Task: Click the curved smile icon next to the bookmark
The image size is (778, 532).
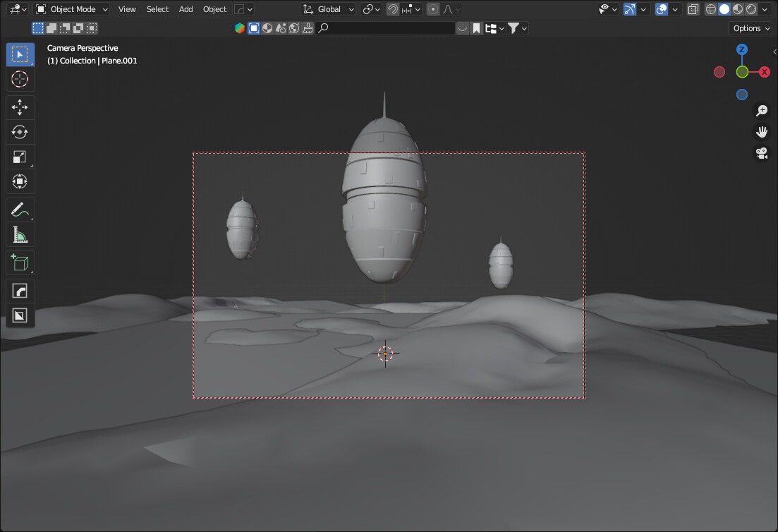Action: tap(463, 28)
